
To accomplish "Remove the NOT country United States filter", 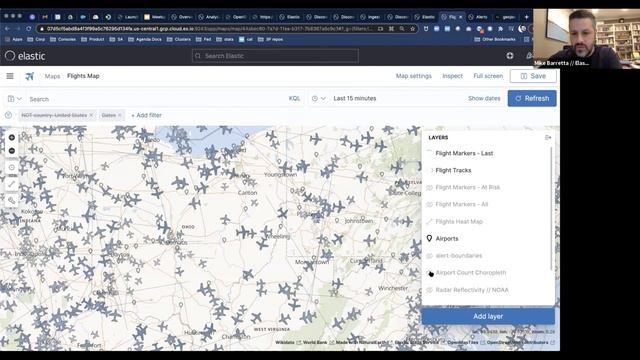I will pos(91,115).
